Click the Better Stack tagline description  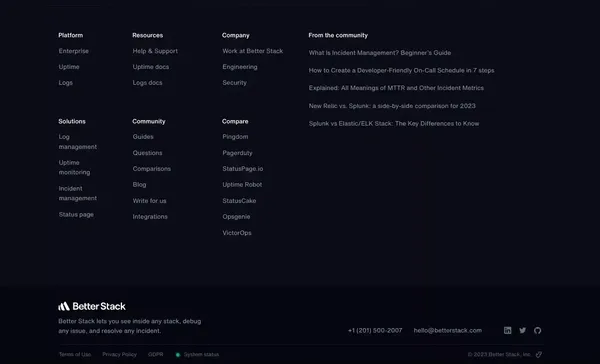click(130, 326)
